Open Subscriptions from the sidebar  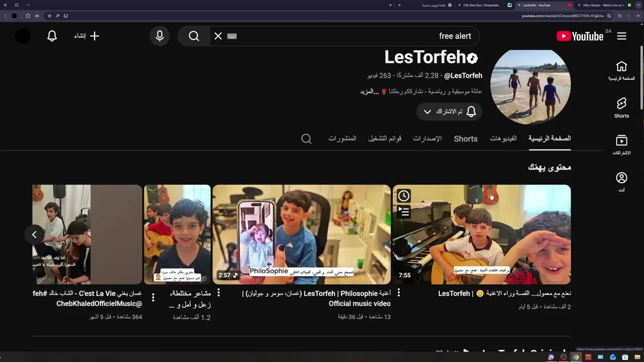click(621, 145)
